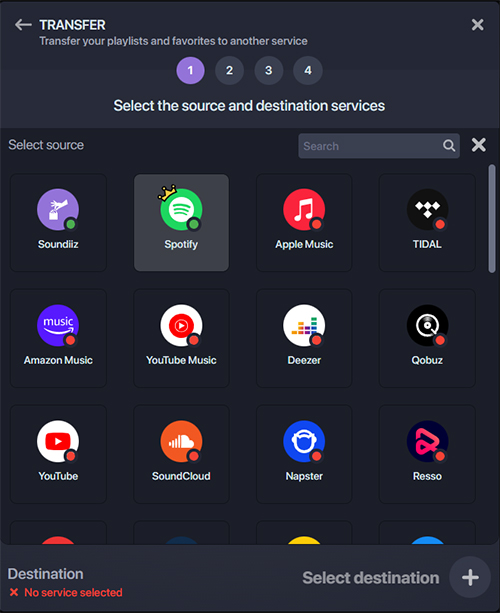Click the services list scrollbar
This screenshot has height=613, width=500.
coord(492,219)
